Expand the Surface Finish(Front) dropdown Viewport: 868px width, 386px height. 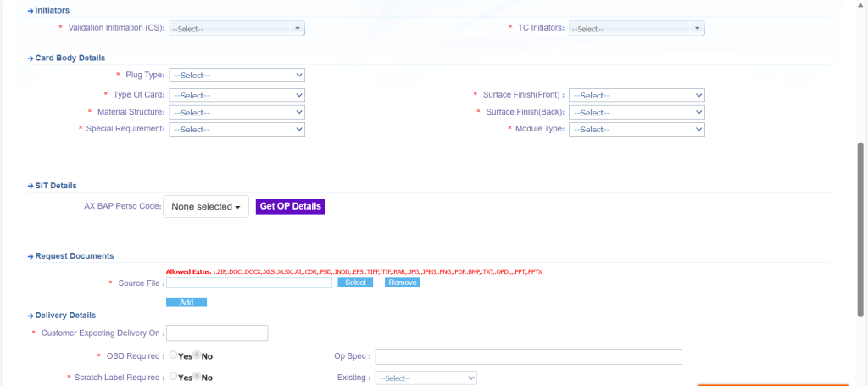point(636,95)
